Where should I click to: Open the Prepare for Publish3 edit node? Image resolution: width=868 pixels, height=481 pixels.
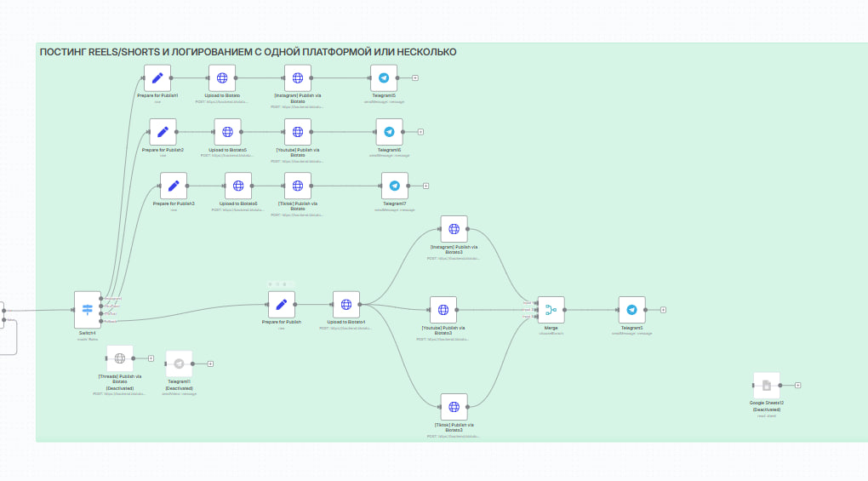tap(174, 186)
